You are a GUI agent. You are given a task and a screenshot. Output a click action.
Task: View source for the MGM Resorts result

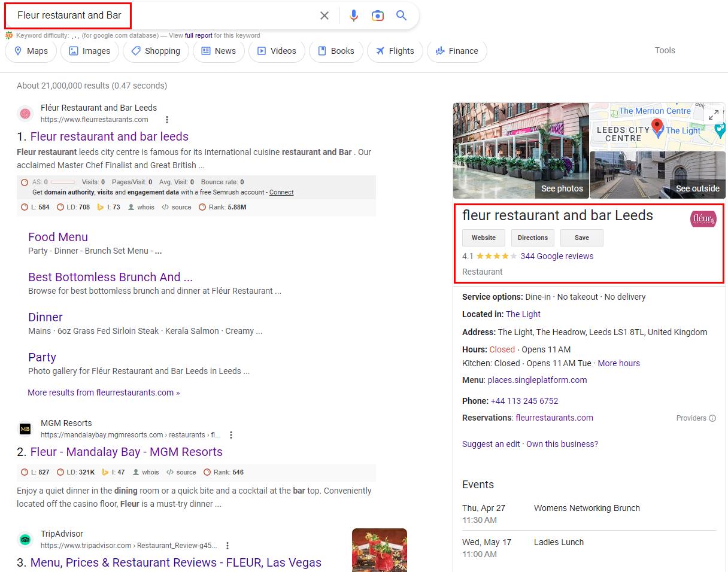coord(181,472)
